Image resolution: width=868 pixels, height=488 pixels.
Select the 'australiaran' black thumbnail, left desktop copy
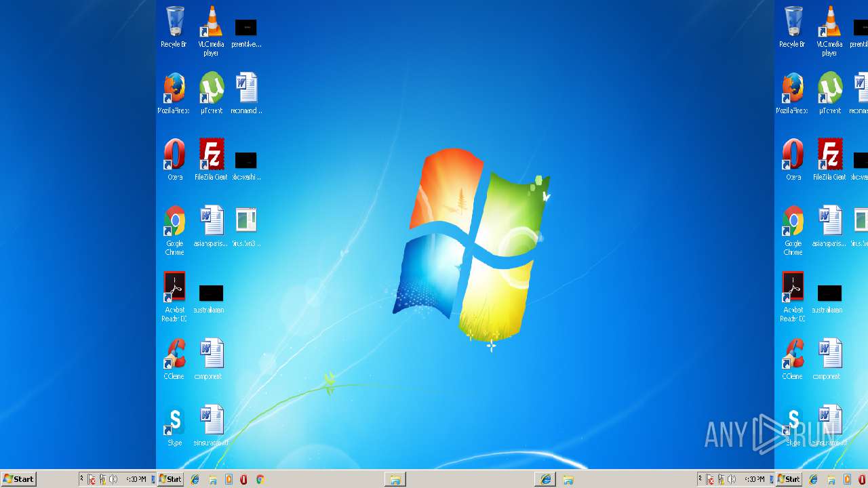pos(211,298)
